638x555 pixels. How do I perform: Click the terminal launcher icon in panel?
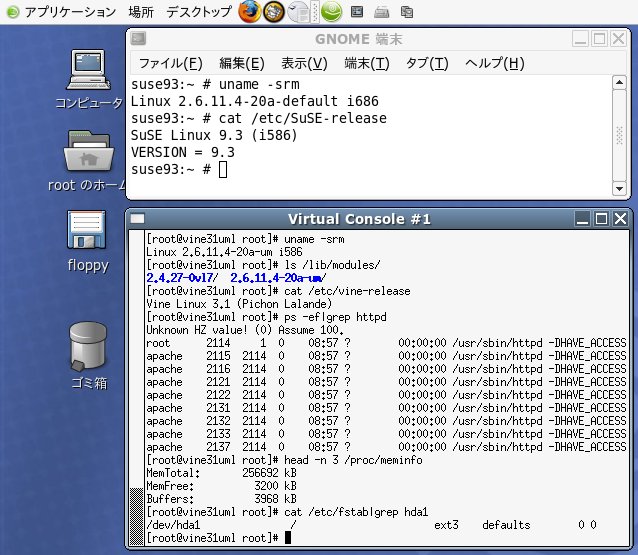tap(357, 12)
